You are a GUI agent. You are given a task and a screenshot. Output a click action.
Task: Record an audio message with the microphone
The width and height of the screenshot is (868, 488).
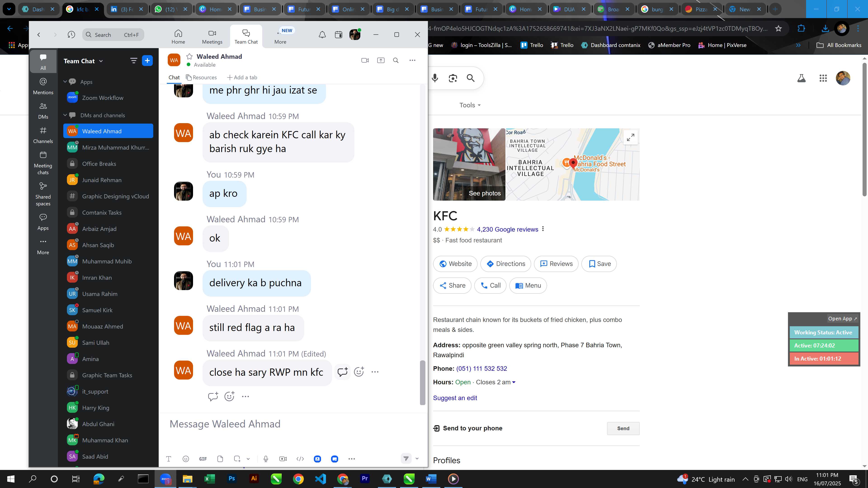point(266,459)
